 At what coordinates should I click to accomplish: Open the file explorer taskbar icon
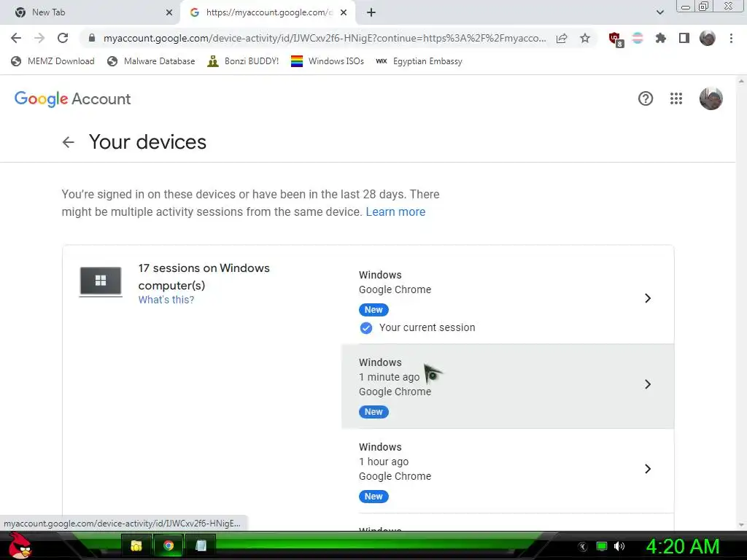pos(136,545)
